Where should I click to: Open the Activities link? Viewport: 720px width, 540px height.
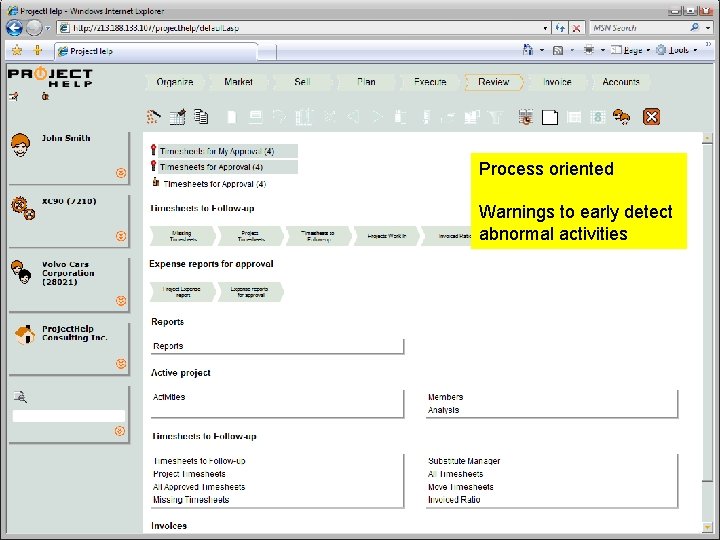[x=169, y=397]
